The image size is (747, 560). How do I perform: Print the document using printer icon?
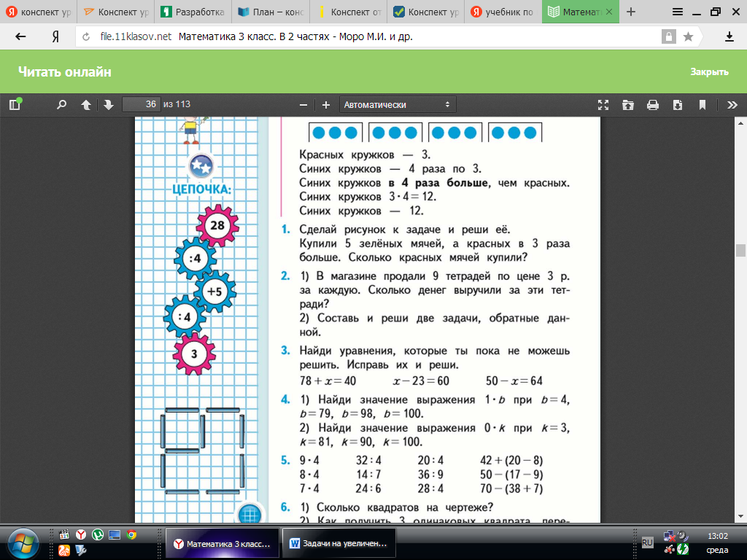coord(653,104)
